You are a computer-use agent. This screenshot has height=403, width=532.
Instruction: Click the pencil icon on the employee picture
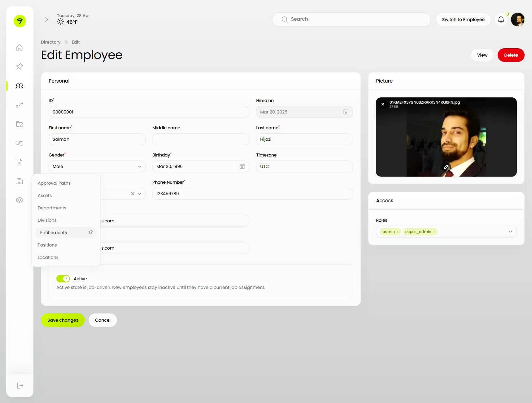[446, 167]
